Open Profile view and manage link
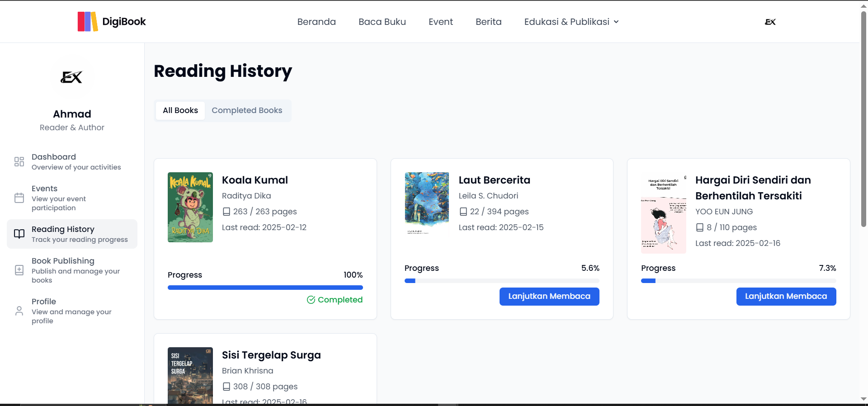The height and width of the screenshot is (406, 868). (x=72, y=311)
